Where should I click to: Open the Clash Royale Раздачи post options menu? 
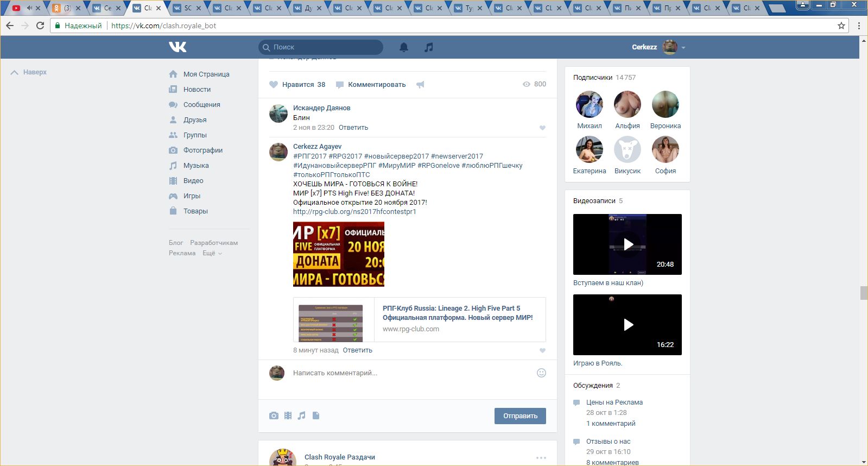pyautogui.click(x=541, y=458)
